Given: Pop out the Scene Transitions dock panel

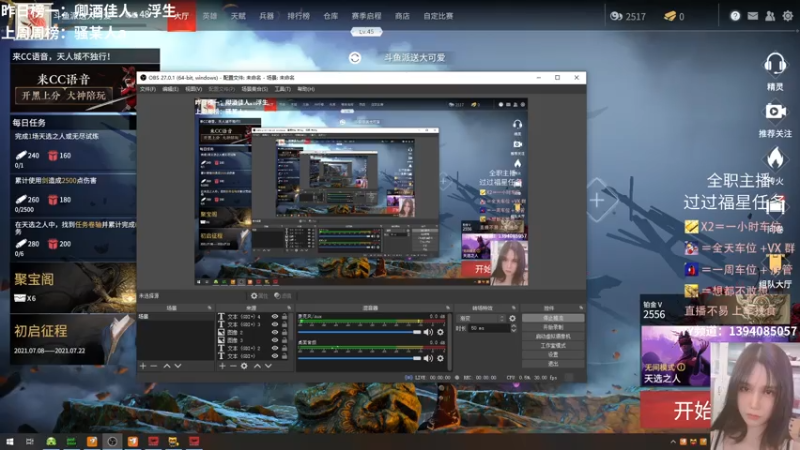Looking at the screenshot, I should [513, 308].
